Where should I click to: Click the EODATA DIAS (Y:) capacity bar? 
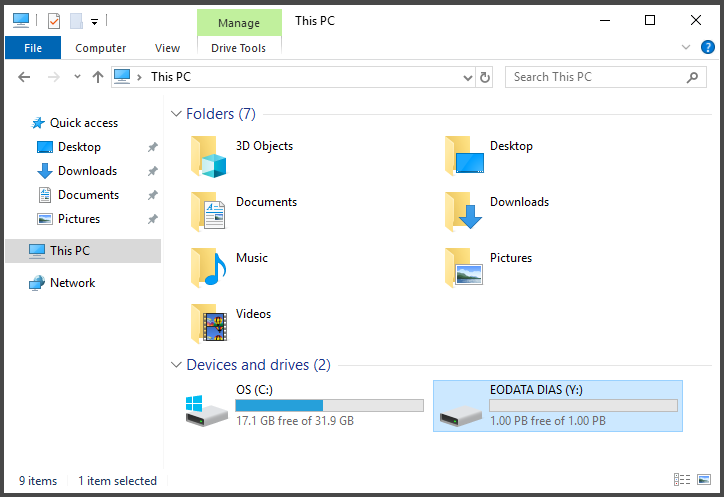[x=584, y=406]
